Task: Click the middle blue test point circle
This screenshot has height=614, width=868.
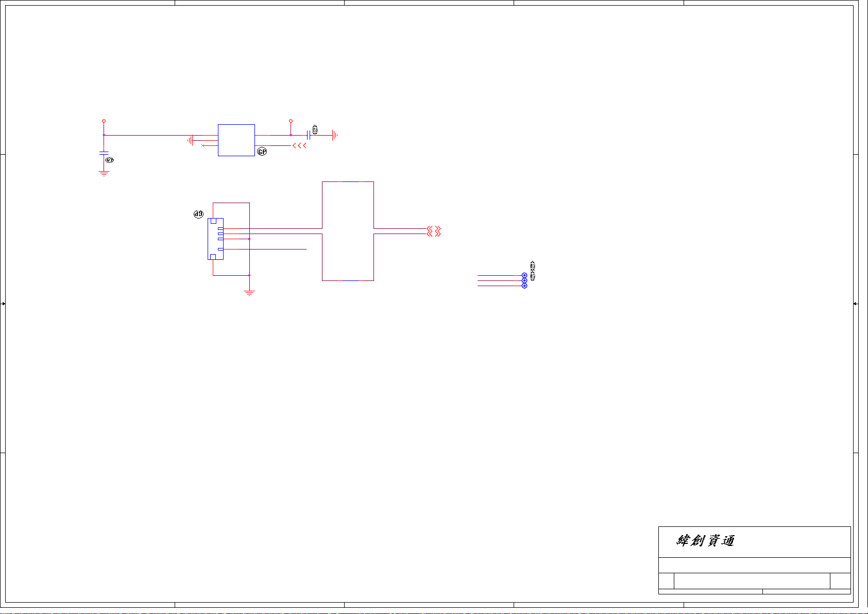Action: point(524,280)
